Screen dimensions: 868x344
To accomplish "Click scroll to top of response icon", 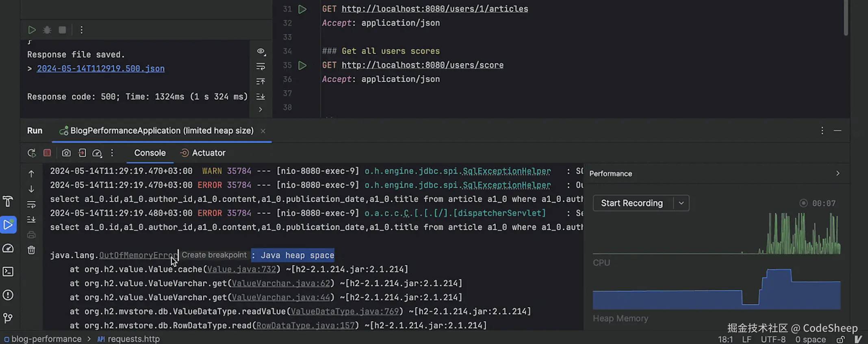I will pos(261,81).
